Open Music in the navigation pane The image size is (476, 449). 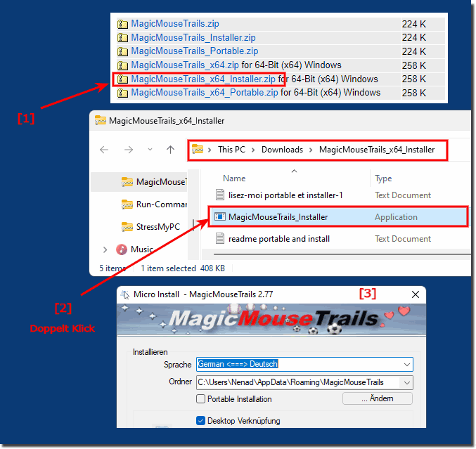click(x=142, y=249)
